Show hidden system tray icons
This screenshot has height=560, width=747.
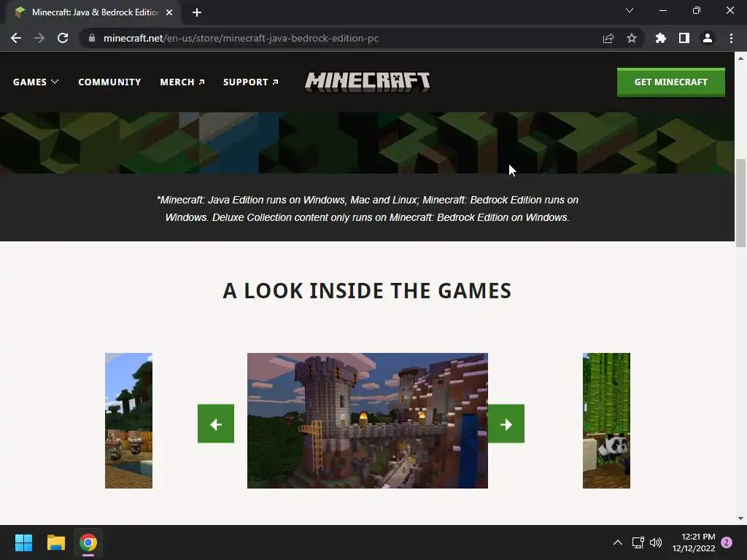pyautogui.click(x=617, y=542)
